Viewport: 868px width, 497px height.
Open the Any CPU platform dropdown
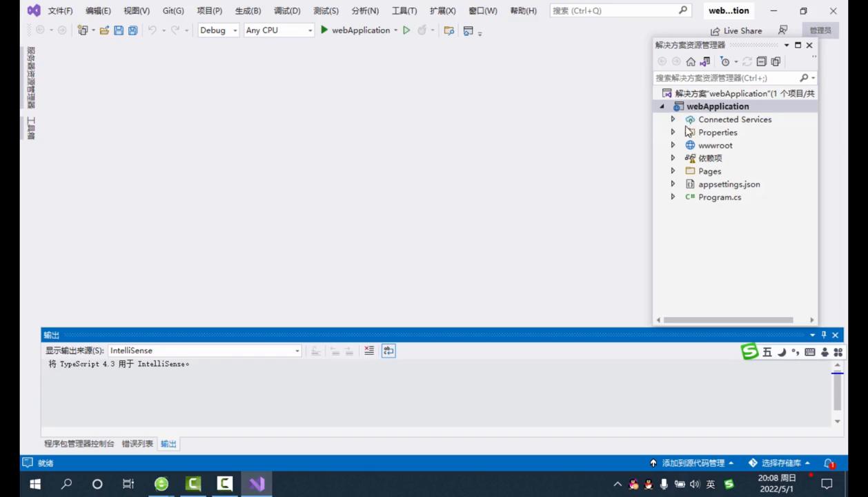click(x=279, y=30)
